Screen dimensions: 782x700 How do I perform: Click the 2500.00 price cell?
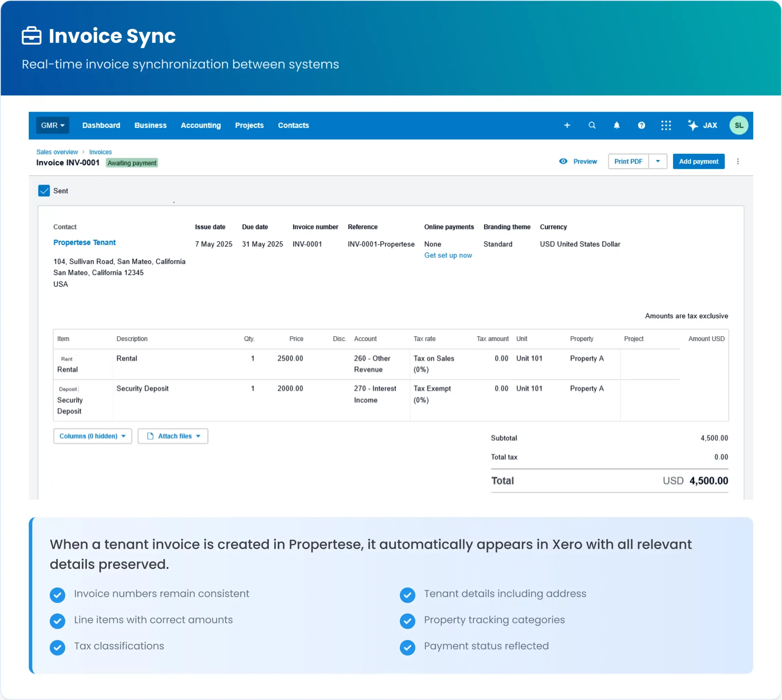point(290,358)
